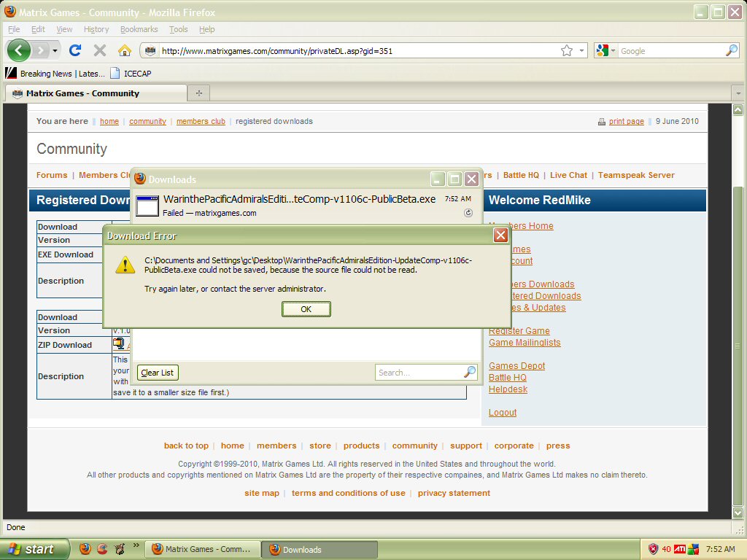Open the Help menu

[206, 29]
